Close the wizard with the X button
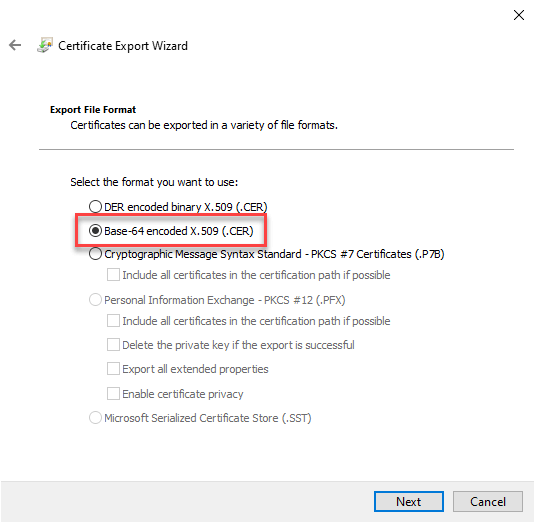 click(x=519, y=15)
